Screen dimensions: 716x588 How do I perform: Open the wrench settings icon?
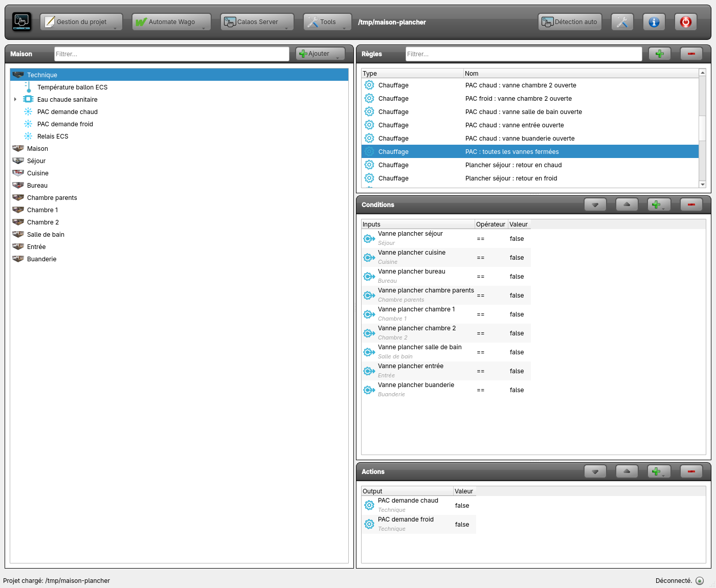(x=622, y=22)
